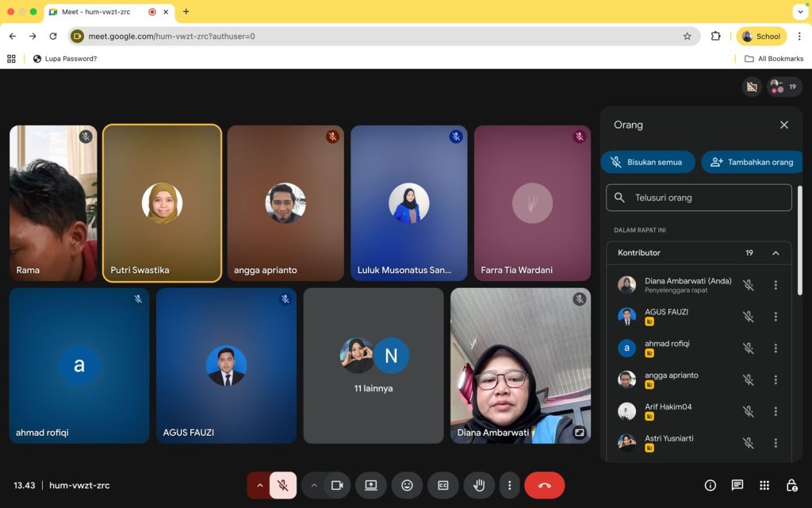Screen dimensions: 812x508
Task: Open more options menu for AGUS FAUZI
Action: pos(776,317)
